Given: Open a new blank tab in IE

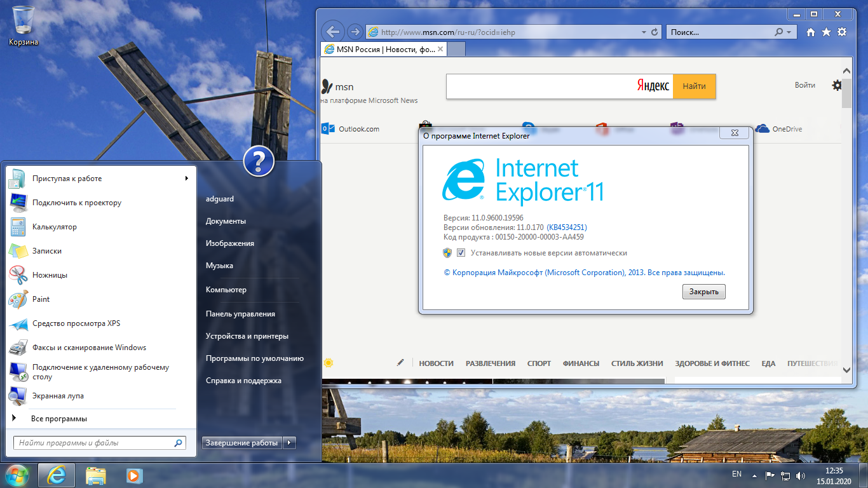Looking at the screenshot, I should pos(457,49).
